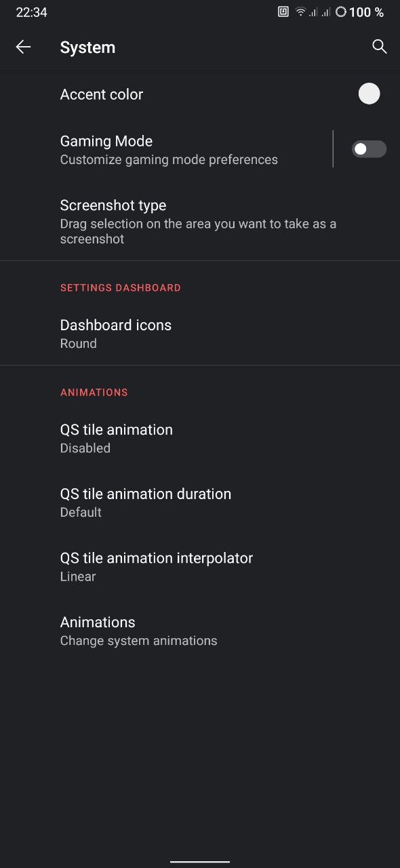Tap the bottom navigation gesture pill
The height and width of the screenshot is (868, 400).
tap(200, 862)
